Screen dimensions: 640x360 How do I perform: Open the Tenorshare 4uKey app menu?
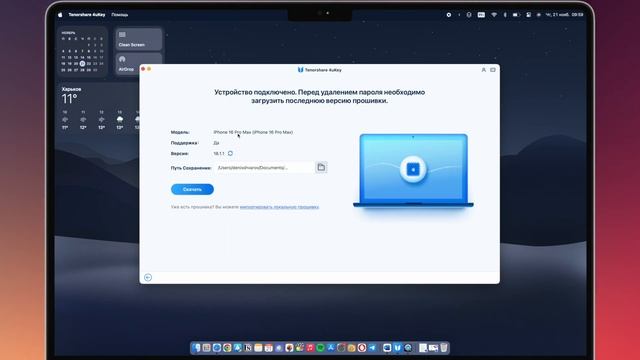point(87,15)
